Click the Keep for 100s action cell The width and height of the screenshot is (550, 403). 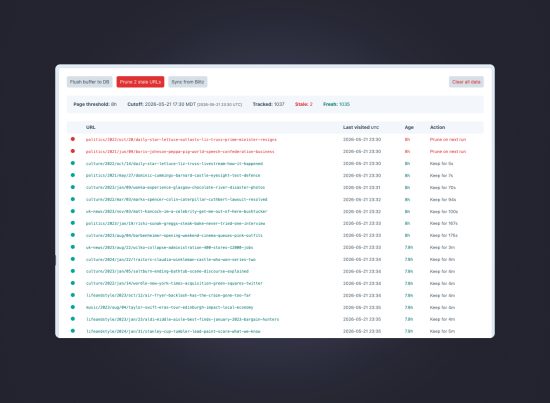point(444,211)
